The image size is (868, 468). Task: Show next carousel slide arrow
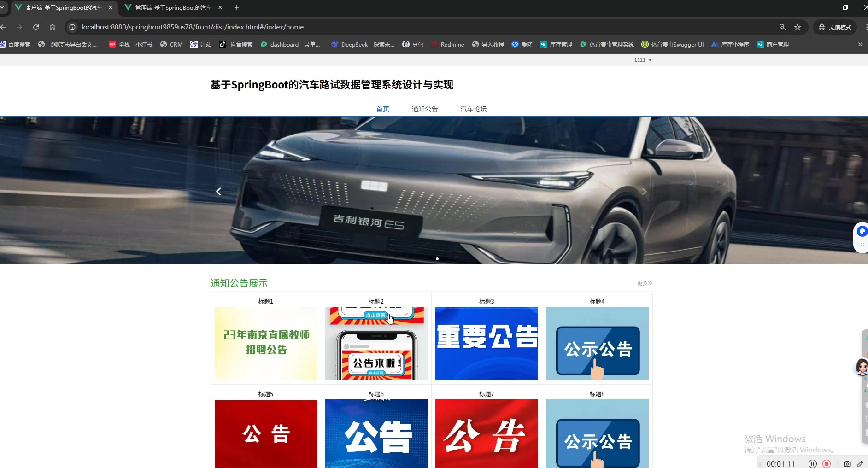pos(644,192)
